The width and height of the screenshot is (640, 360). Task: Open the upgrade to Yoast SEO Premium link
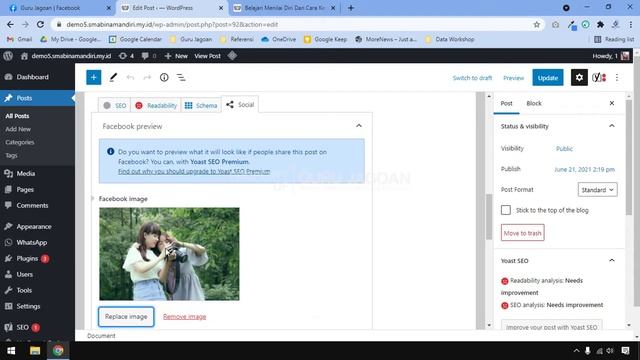tap(194, 171)
